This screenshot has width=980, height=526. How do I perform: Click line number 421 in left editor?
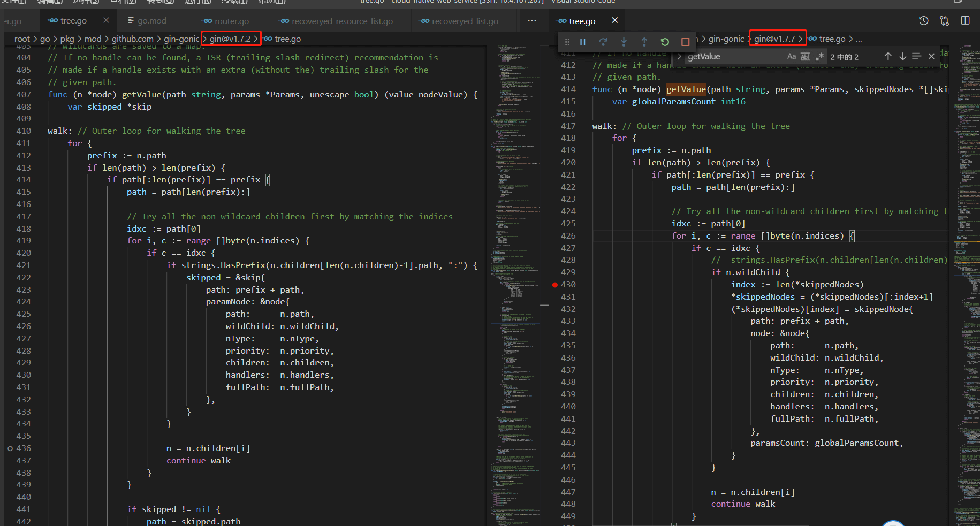[x=24, y=265]
